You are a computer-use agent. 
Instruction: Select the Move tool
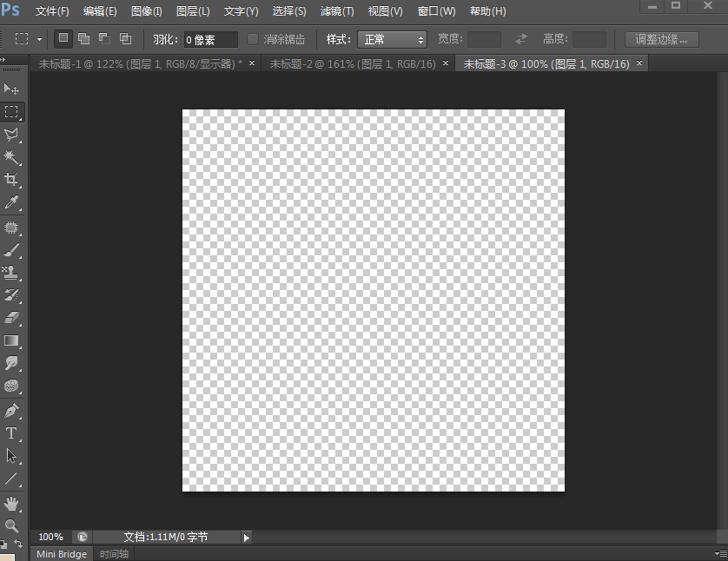(x=11, y=89)
